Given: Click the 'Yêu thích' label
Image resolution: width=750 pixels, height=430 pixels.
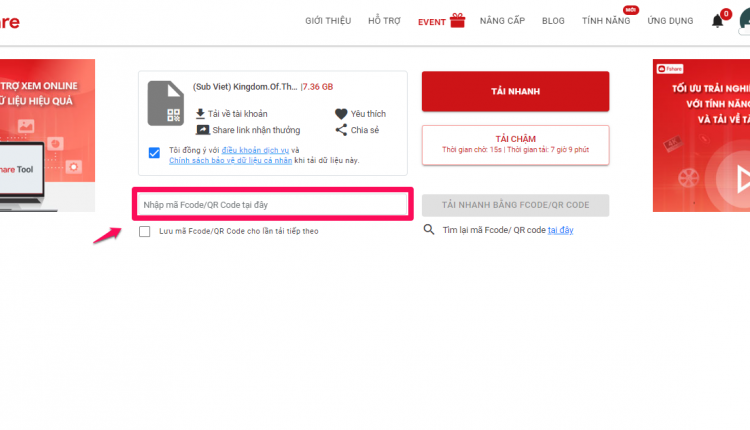Looking at the screenshot, I should click(368, 114).
